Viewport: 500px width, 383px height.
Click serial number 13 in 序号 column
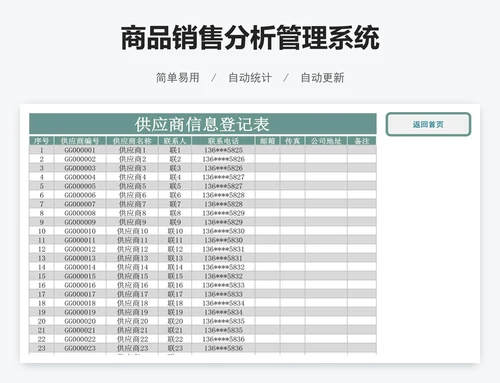42,258
